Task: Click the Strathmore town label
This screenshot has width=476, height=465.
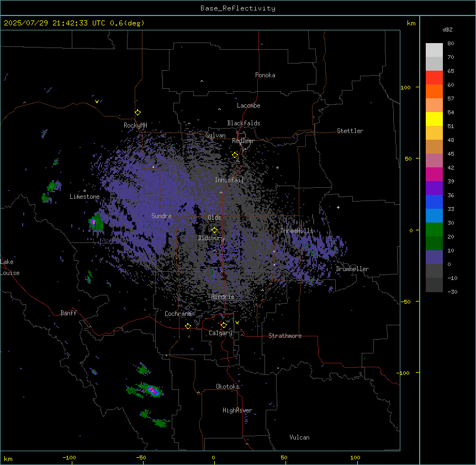Action: (x=285, y=336)
